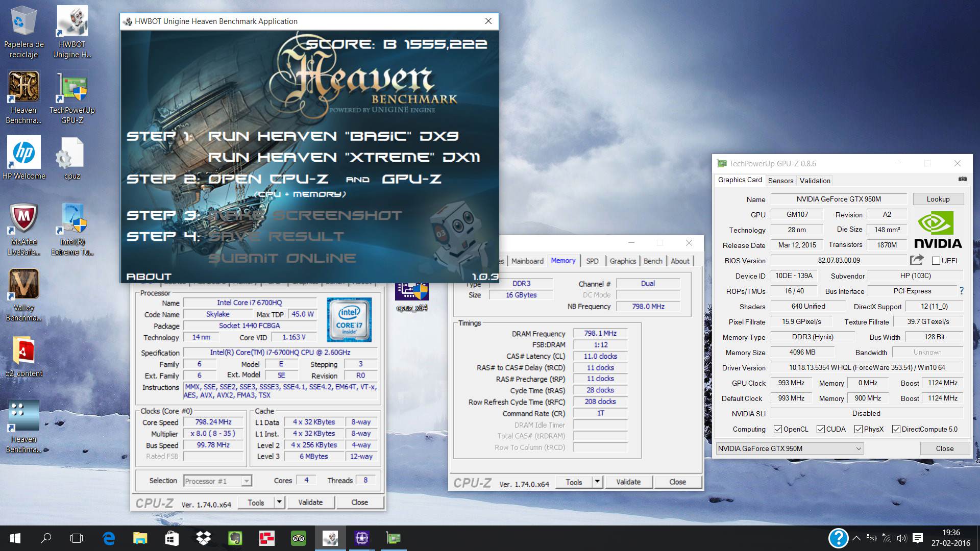Click Validate in the CPU-Z CPU window
980x551 pixels.
click(x=310, y=502)
